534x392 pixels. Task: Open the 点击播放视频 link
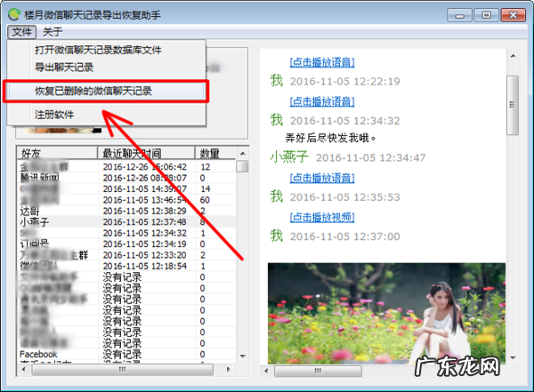[322, 218]
